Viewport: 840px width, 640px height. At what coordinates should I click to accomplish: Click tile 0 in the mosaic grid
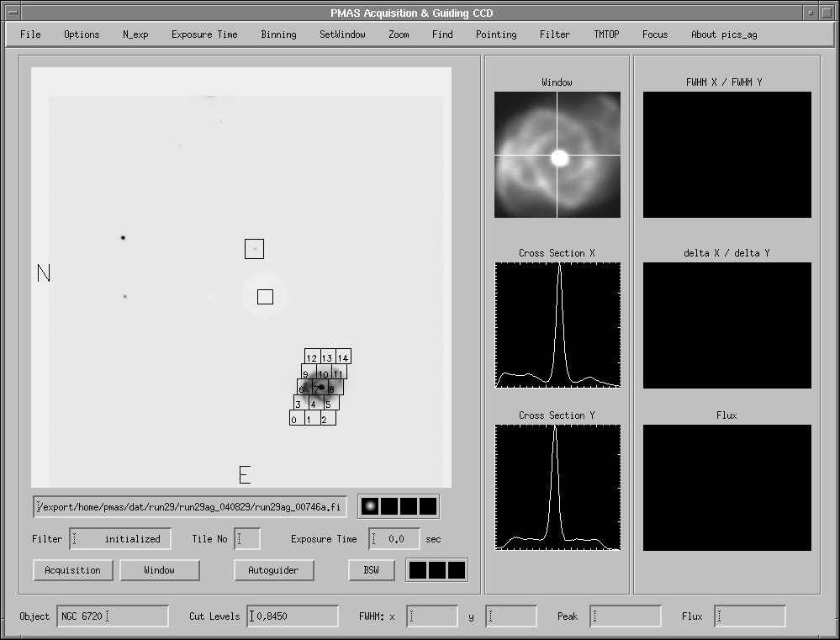pyautogui.click(x=294, y=419)
